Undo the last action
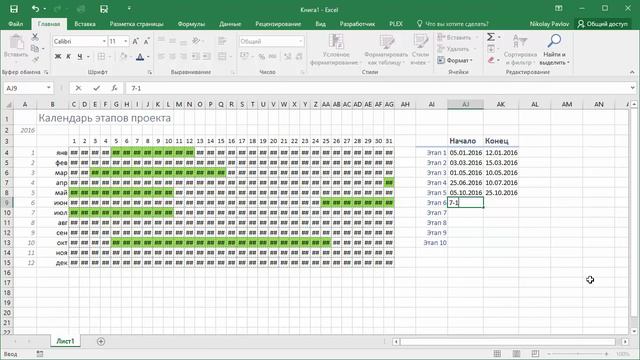This screenshot has width=640, height=360. point(36,9)
